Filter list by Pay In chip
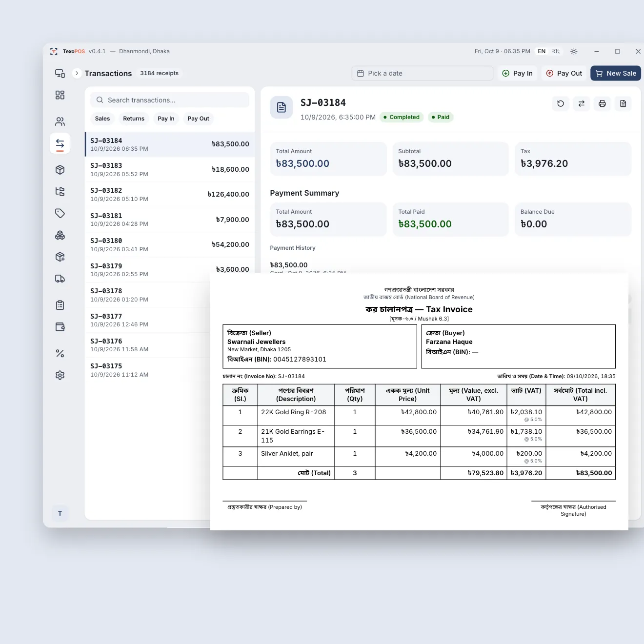 pos(166,119)
